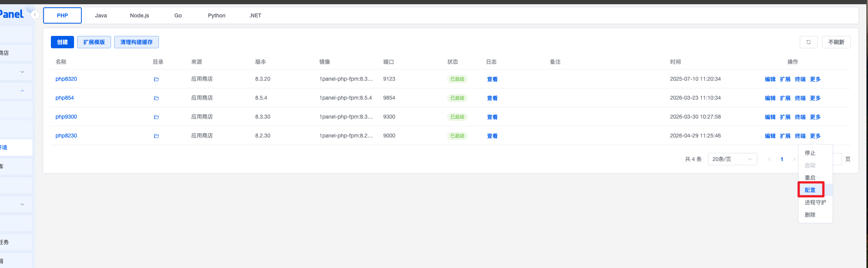Open the 20条/页 page size dropdown
Image resolution: width=868 pixels, height=268 pixels.
pyautogui.click(x=732, y=159)
